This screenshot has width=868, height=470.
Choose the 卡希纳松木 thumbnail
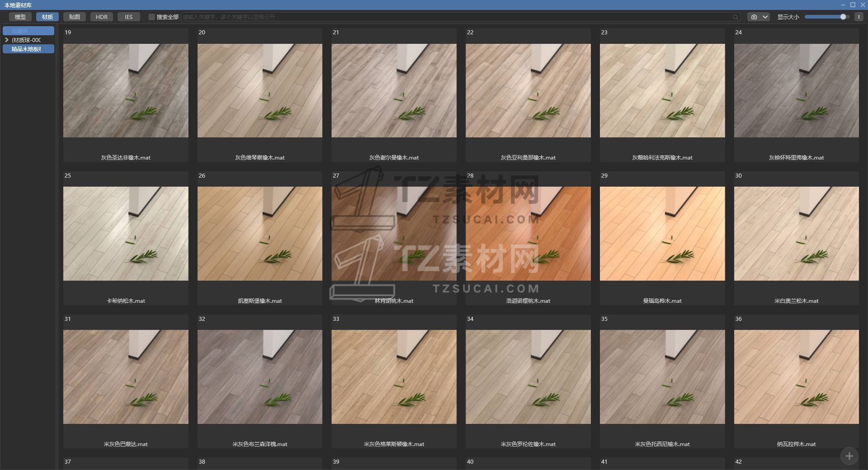pos(126,234)
